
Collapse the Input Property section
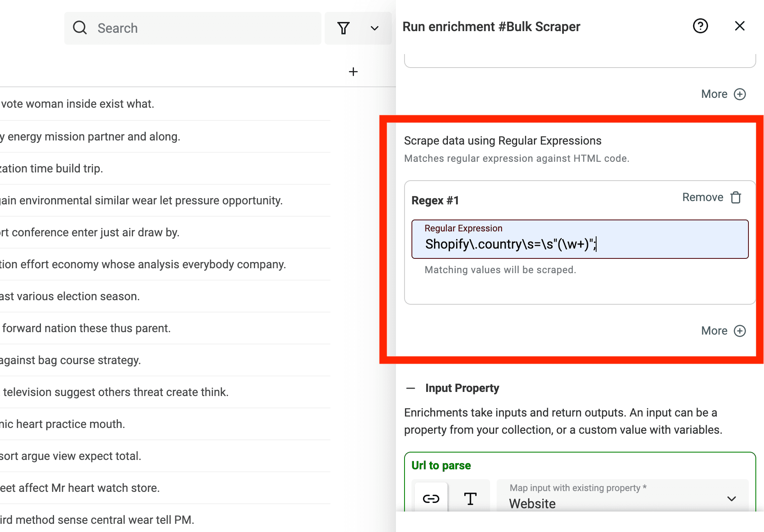click(x=411, y=387)
